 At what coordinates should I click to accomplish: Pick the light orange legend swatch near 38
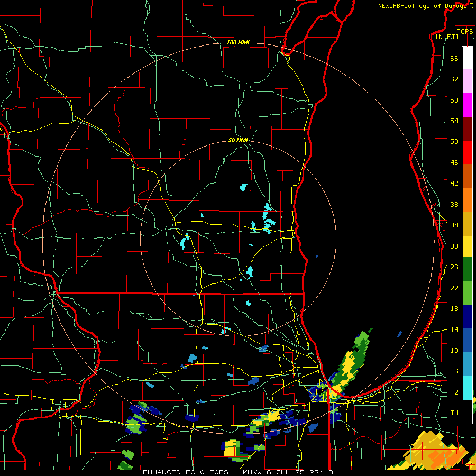467,200
